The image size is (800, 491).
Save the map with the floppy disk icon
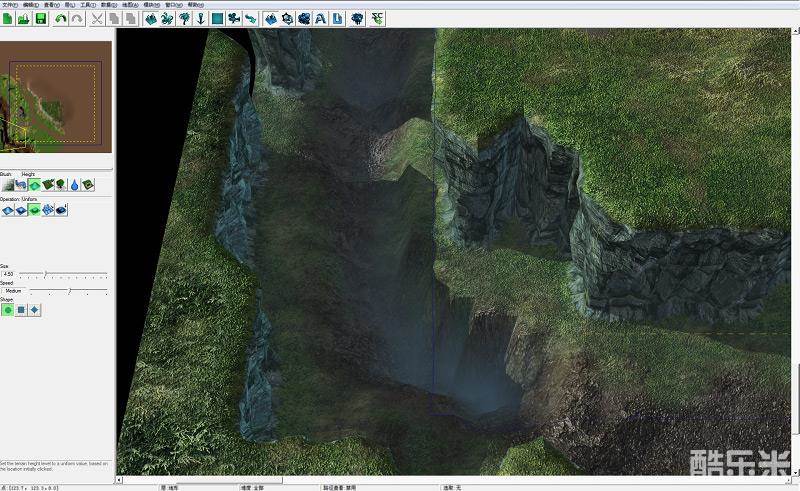point(40,19)
